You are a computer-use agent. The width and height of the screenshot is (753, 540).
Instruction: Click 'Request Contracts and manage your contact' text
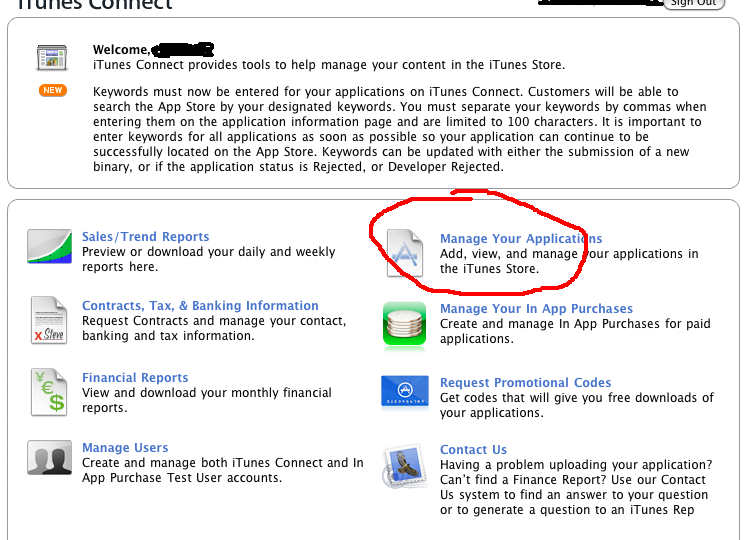[x=214, y=321]
